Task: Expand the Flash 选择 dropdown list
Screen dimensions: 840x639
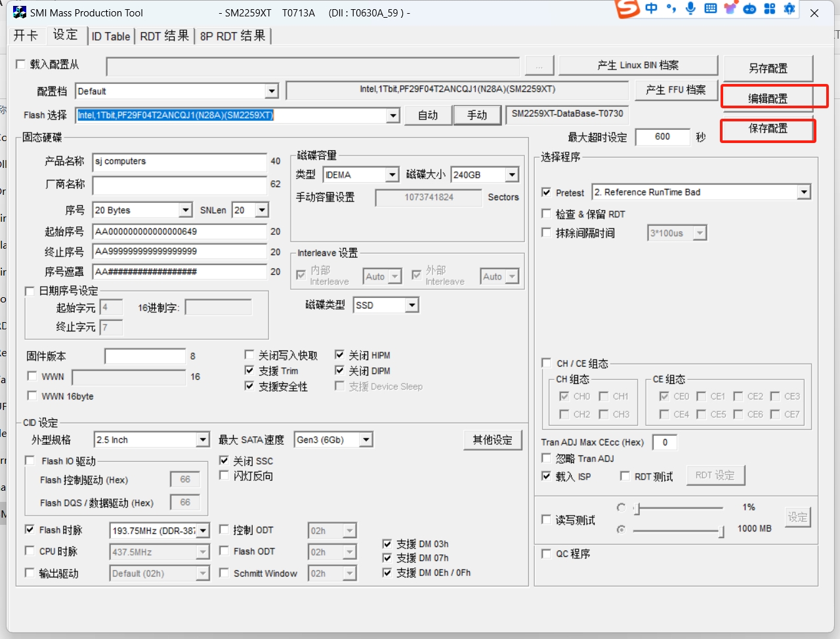Action: tap(392, 115)
